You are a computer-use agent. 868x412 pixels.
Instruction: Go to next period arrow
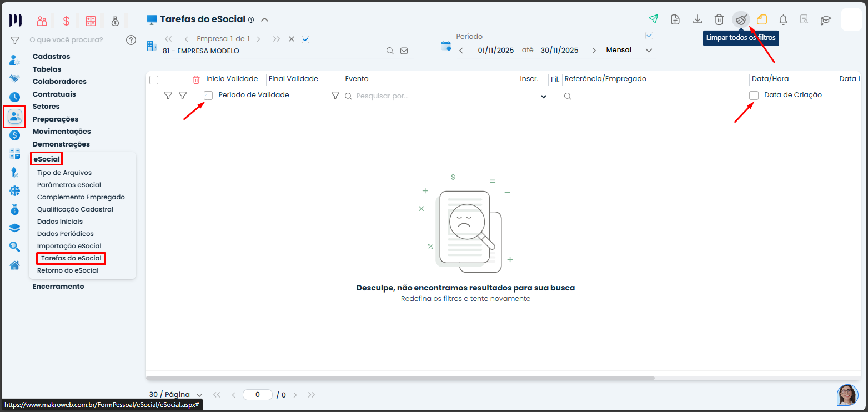click(x=594, y=51)
